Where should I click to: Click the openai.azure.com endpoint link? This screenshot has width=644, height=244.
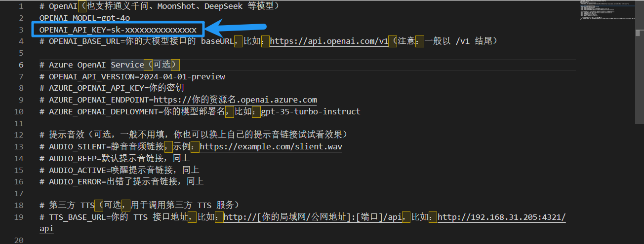point(235,100)
